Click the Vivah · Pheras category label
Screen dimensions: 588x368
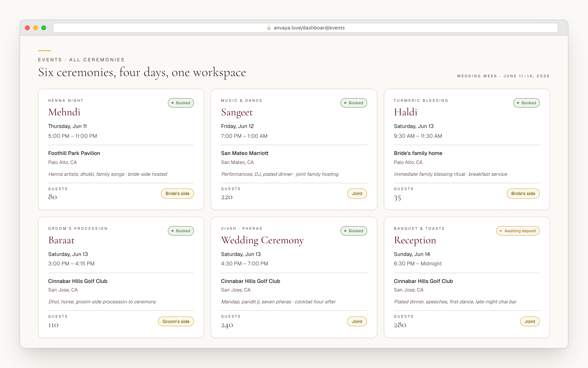coord(242,229)
